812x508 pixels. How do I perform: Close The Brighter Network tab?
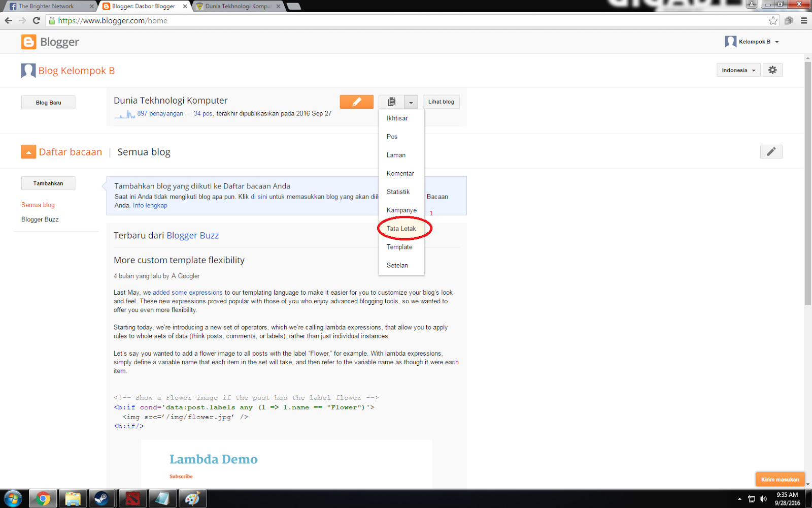pyautogui.click(x=92, y=6)
